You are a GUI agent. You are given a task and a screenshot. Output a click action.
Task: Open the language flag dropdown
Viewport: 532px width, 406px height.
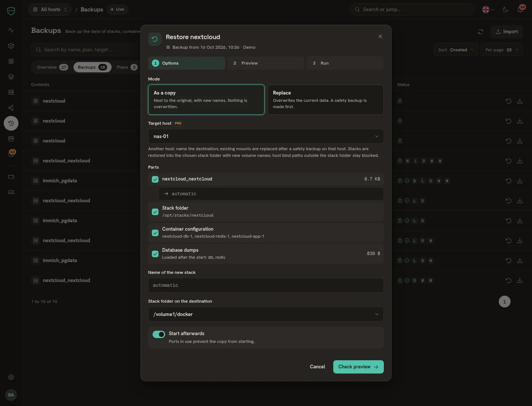coord(488,10)
